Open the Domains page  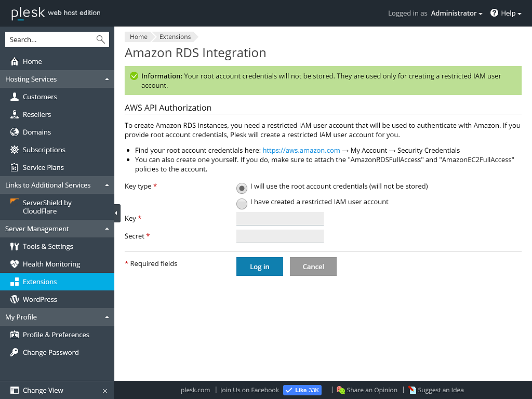coord(38,132)
